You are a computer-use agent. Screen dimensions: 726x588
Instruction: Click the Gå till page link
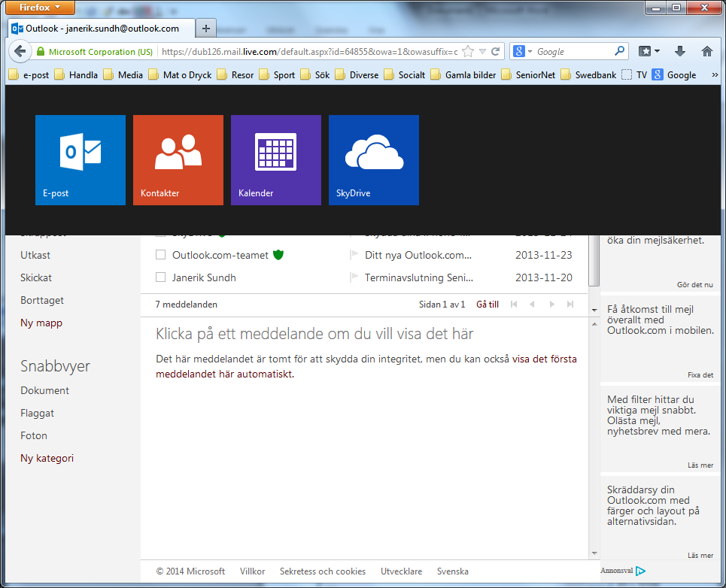488,305
